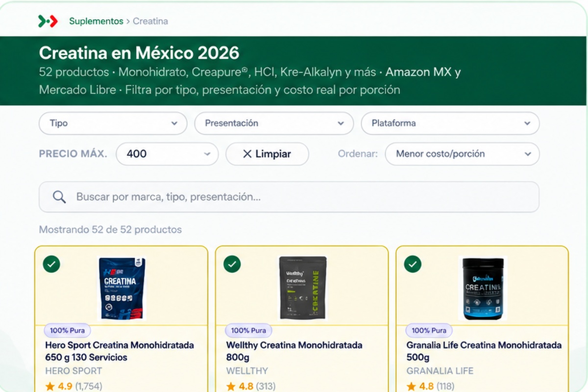Viewport: 588px width, 392px height.
Task: Open the Hero Sport Creatina product image
Action: point(122,288)
